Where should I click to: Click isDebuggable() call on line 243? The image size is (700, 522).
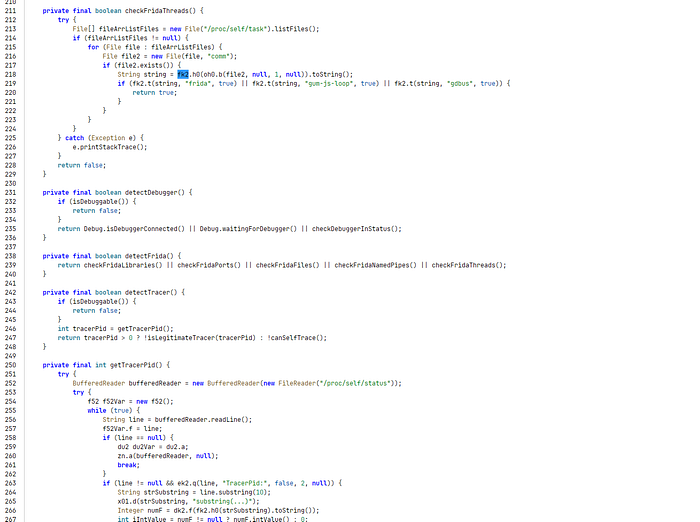tap(100, 301)
